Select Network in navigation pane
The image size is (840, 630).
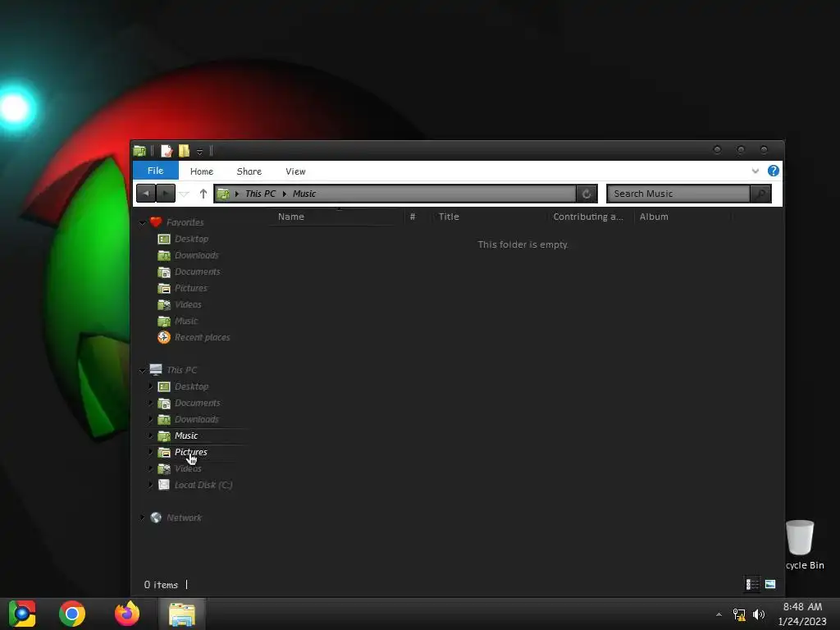point(184,518)
